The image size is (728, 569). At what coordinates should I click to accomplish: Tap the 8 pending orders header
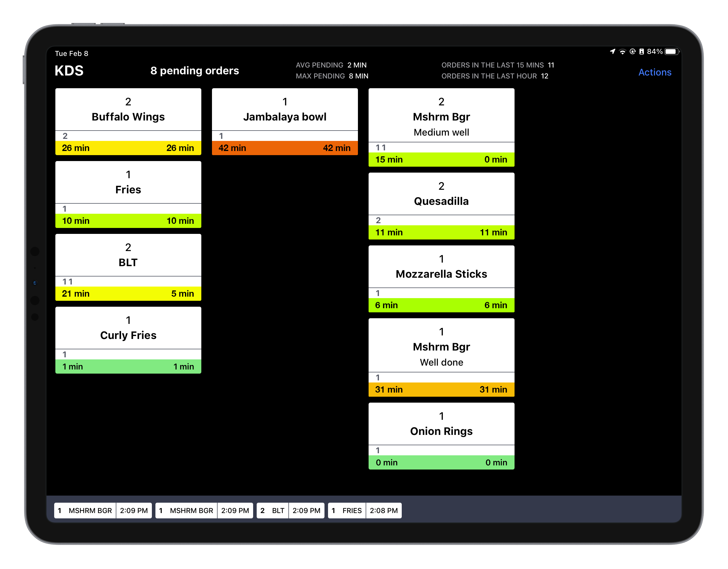click(194, 71)
